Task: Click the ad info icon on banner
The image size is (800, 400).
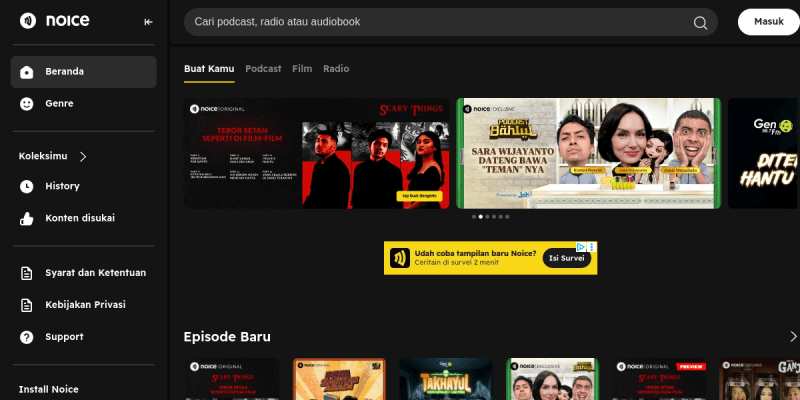Action: [x=581, y=247]
